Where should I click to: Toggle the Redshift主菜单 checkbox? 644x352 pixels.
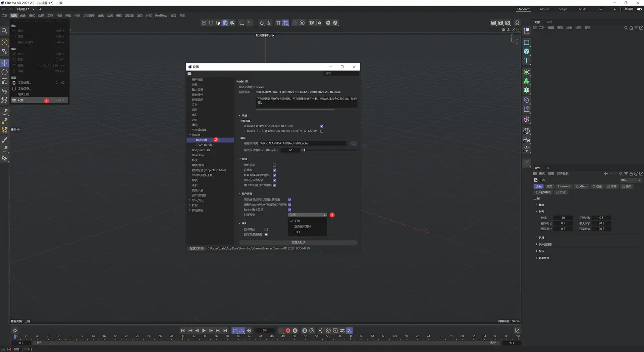coord(289,210)
